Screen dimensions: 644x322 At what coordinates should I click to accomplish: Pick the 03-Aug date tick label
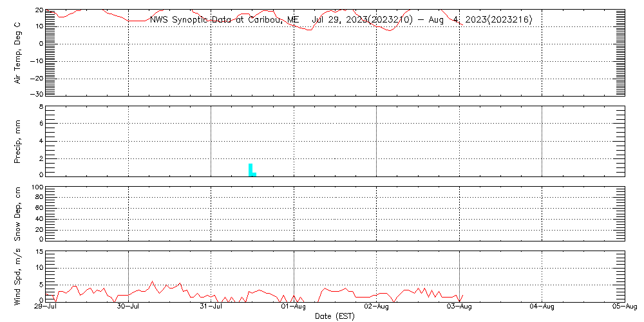459,307
